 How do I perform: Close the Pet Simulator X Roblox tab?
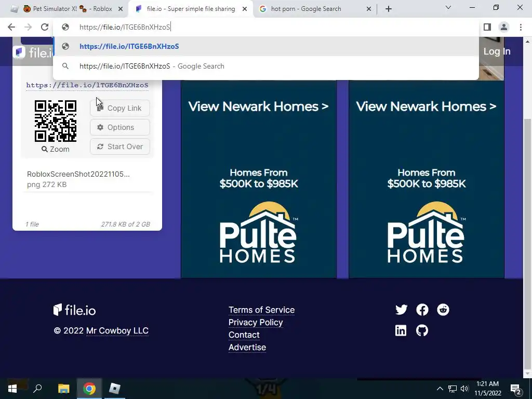pyautogui.click(x=120, y=9)
